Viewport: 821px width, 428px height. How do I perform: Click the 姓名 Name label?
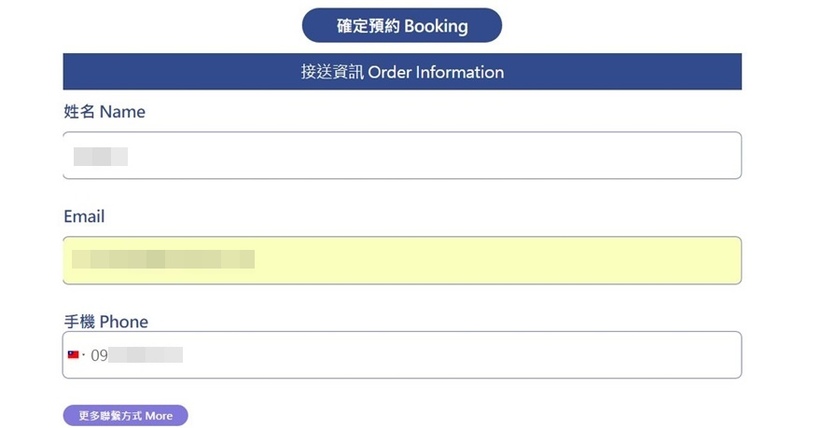(104, 112)
